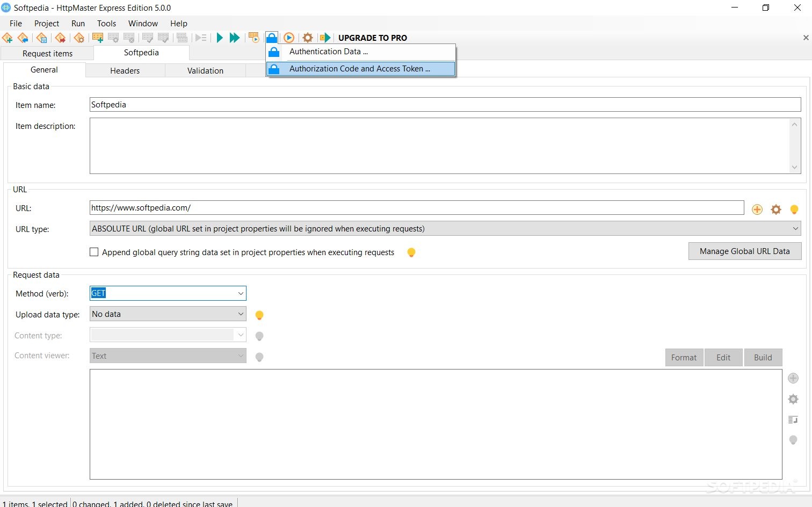Choose Authentication Data menu entry

[361, 52]
